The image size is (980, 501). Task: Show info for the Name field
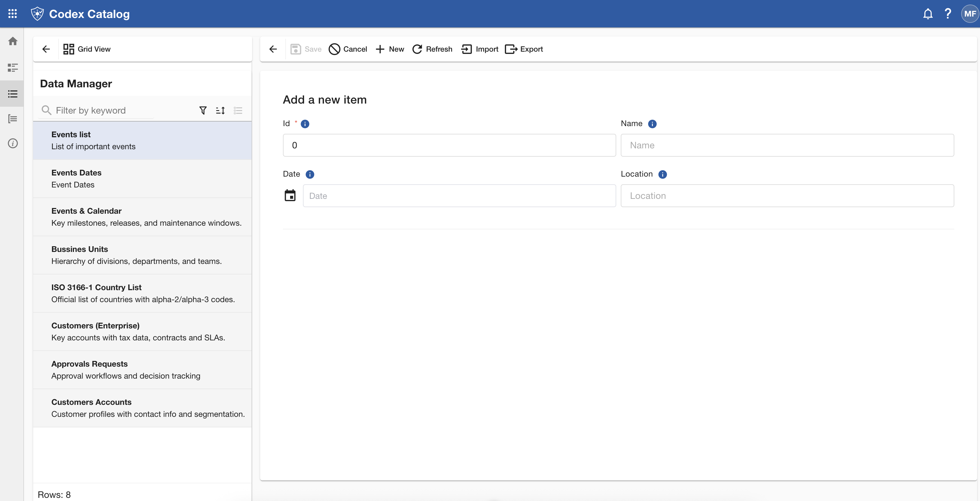click(652, 124)
